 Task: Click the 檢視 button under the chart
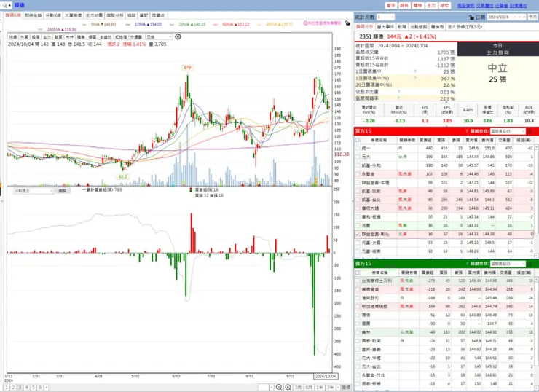(62, 190)
